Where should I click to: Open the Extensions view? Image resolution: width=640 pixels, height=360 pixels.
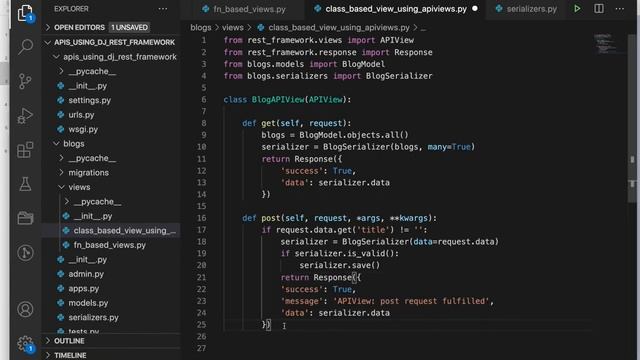(25, 150)
